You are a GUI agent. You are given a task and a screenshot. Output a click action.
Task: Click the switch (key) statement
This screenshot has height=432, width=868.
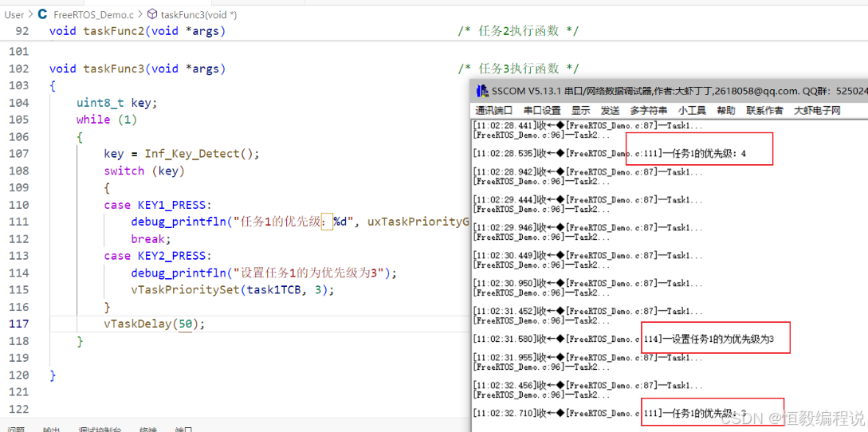[x=144, y=171]
